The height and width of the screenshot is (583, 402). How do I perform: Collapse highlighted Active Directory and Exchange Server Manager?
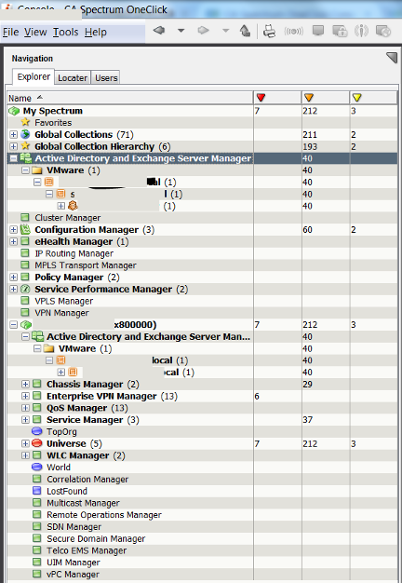pyautogui.click(x=14, y=158)
